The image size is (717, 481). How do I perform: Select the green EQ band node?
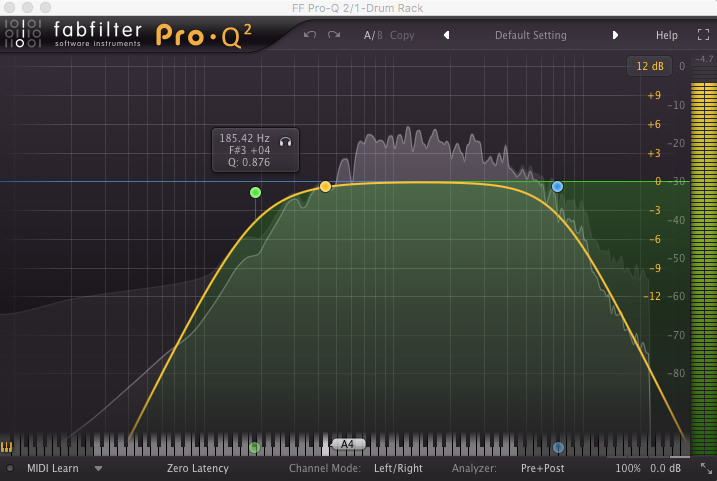[x=256, y=192]
